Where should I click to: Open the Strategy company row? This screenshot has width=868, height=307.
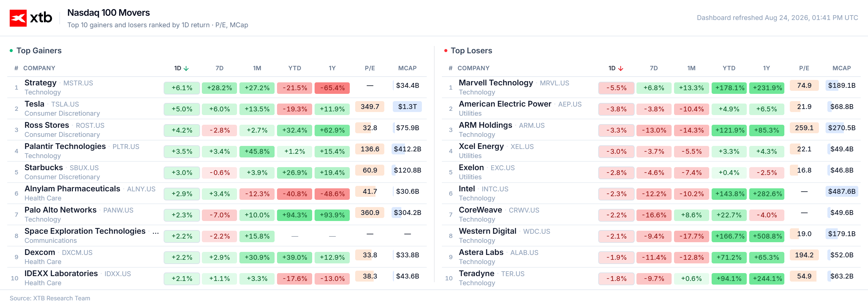217,87
